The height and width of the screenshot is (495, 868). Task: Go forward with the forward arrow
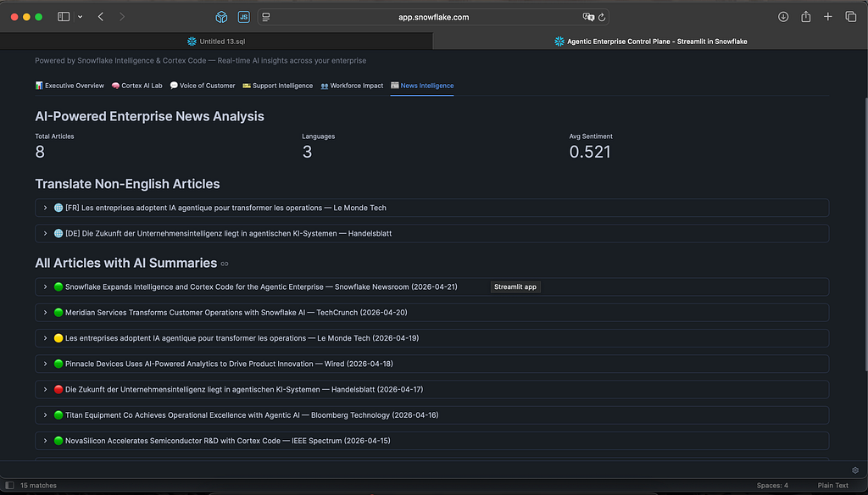point(122,17)
